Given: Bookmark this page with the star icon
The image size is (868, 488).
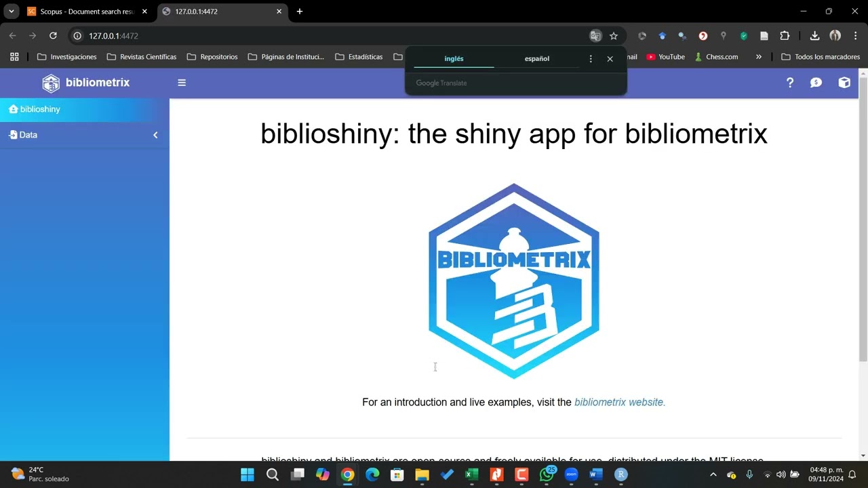Looking at the screenshot, I should pyautogui.click(x=614, y=36).
